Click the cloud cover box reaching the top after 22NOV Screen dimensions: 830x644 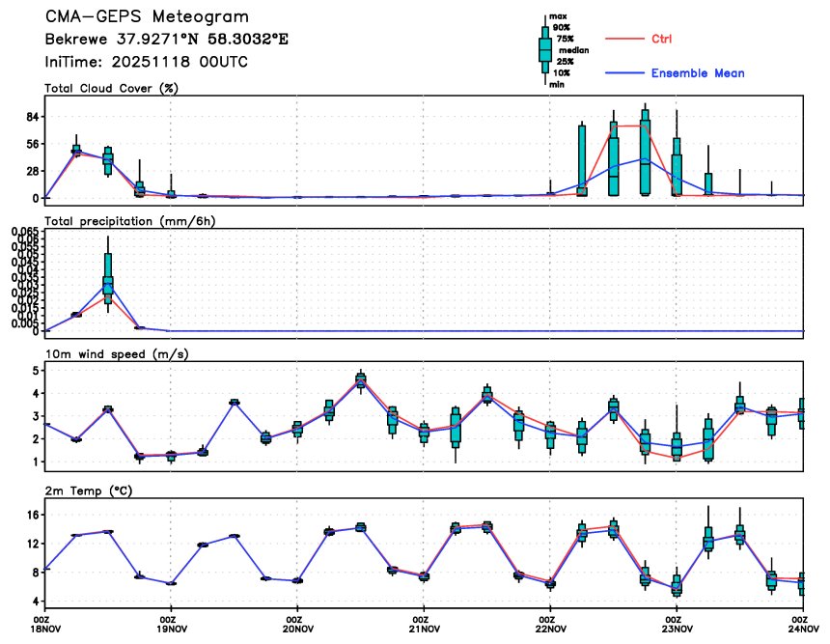coord(646,152)
